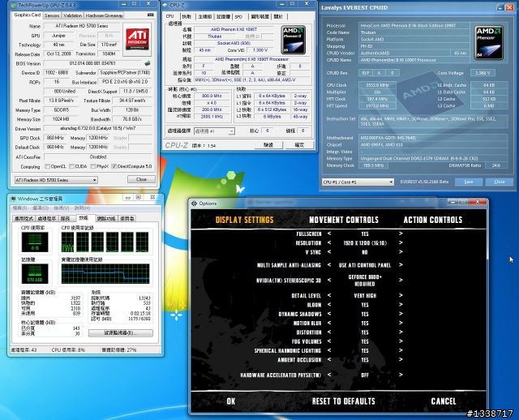This screenshot has height=420, width=519.
Task: Toggle the CUDA checkbox in GPU-Z
Action: 71,166
